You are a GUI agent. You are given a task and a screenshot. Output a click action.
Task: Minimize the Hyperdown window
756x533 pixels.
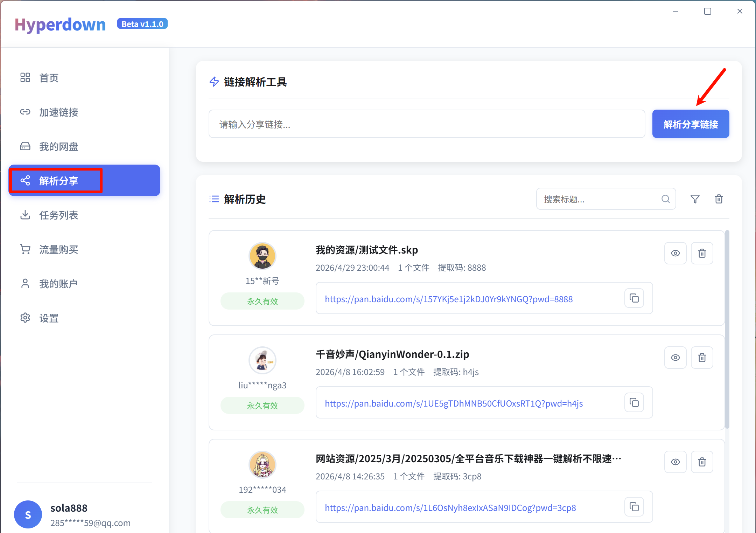coord(675,11)
